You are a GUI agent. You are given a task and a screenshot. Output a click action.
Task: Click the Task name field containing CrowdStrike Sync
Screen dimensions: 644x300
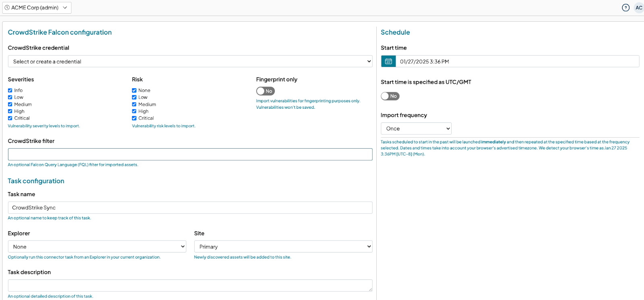coord(190,207)
